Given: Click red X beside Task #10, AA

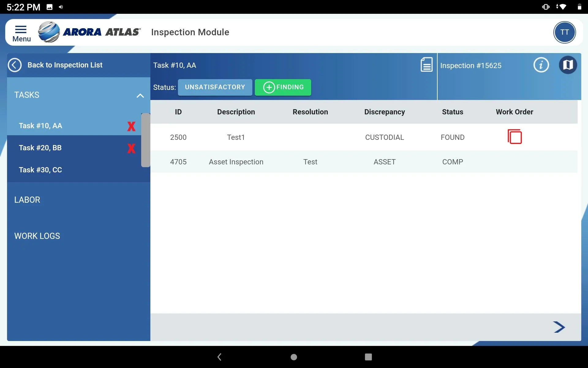Looking at the screenshot, I should [x=131, y=126].
